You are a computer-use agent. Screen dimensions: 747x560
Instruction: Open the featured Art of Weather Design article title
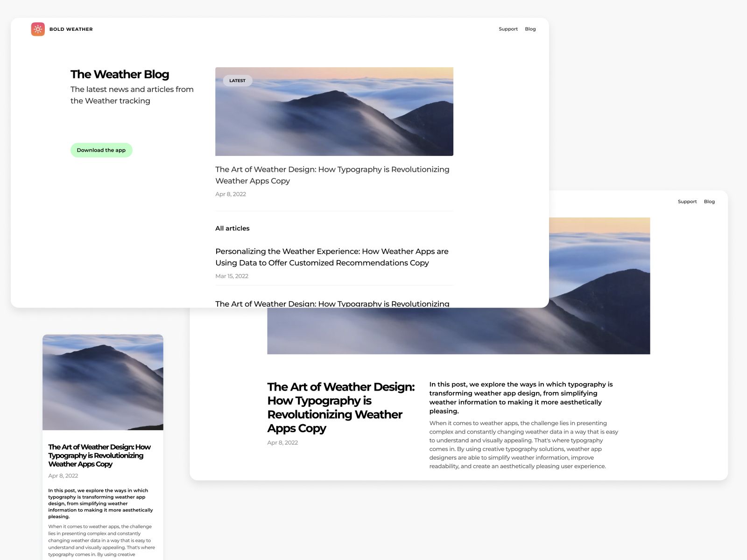pos(332,175)
